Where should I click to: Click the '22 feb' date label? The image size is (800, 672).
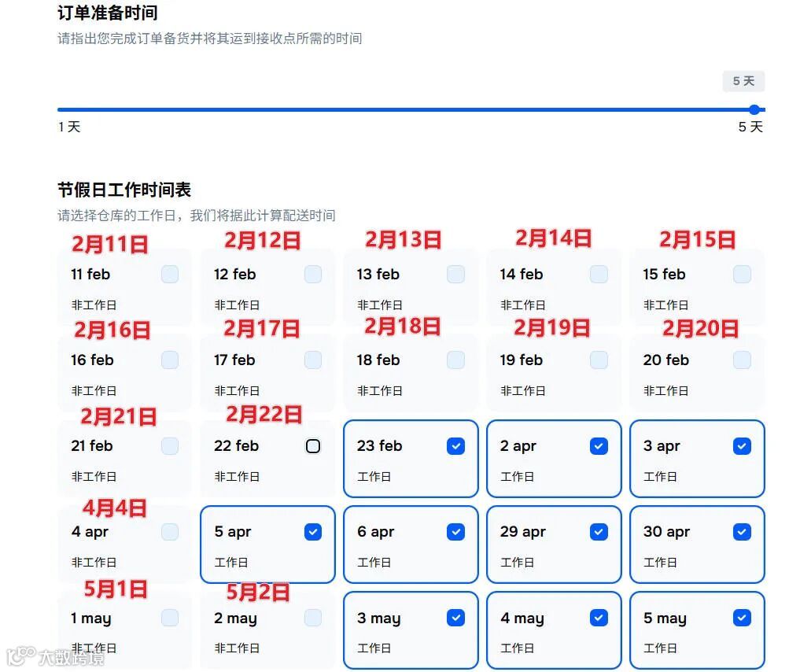[x=236, y=446]
